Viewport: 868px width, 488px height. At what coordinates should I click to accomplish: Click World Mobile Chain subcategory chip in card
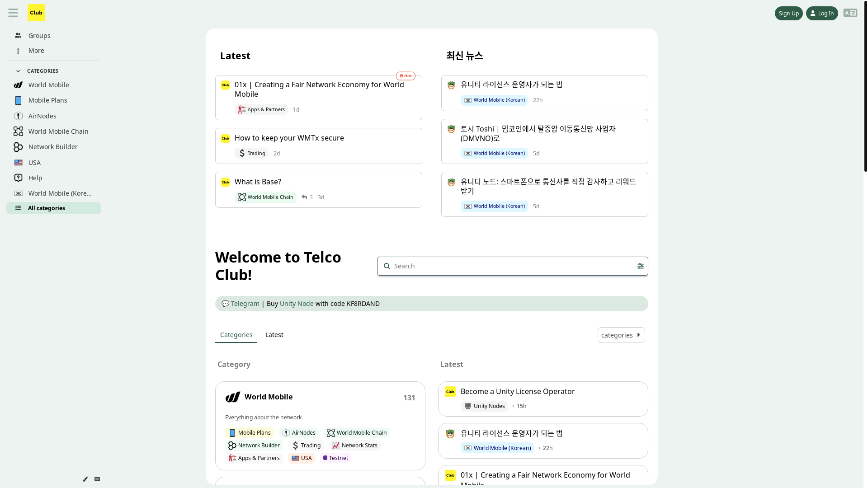pyautogui.click(x=357, y=433)
